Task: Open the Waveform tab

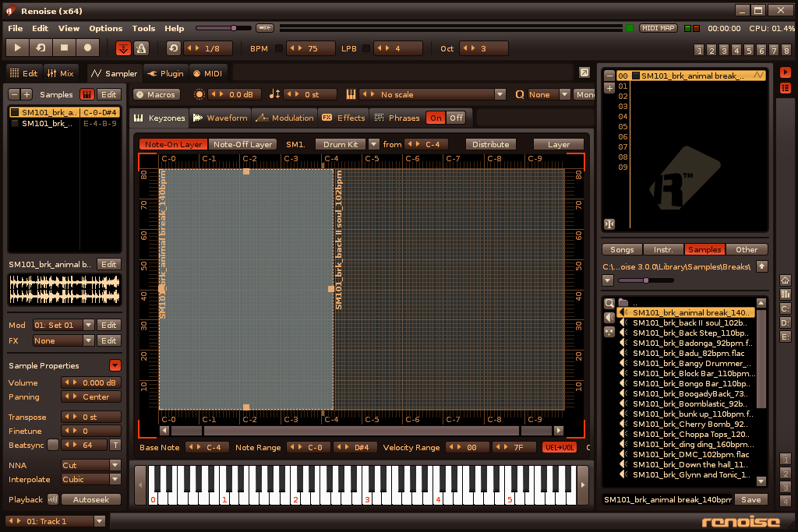Action: pos(221,118)
